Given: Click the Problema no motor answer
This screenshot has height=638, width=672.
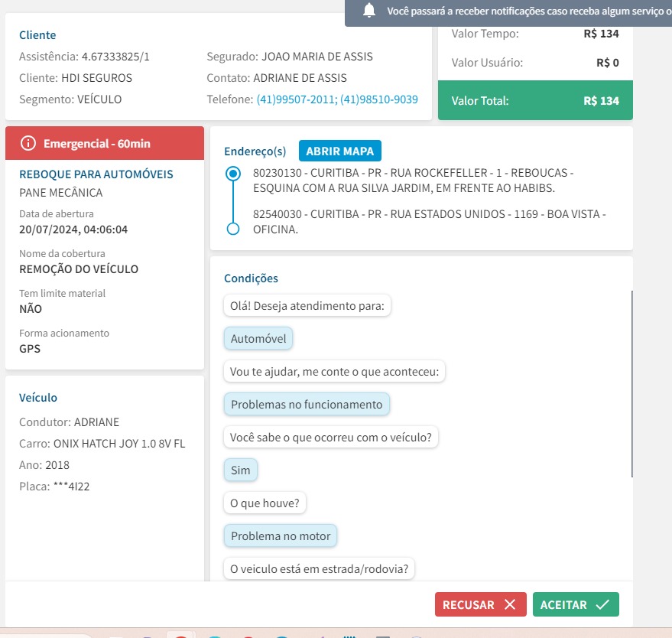Looking at the screenshot, I should [281, 536].
